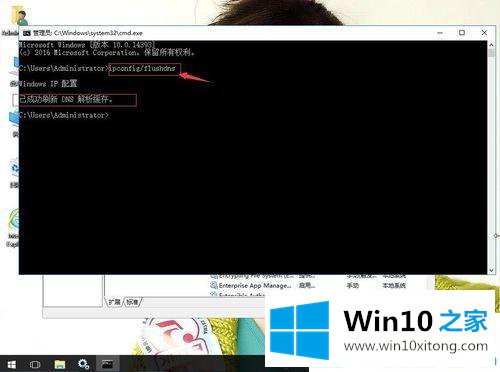The image size is (500, 372).
Task: Maximize the cmd.exe window
Action: point(462,33)
